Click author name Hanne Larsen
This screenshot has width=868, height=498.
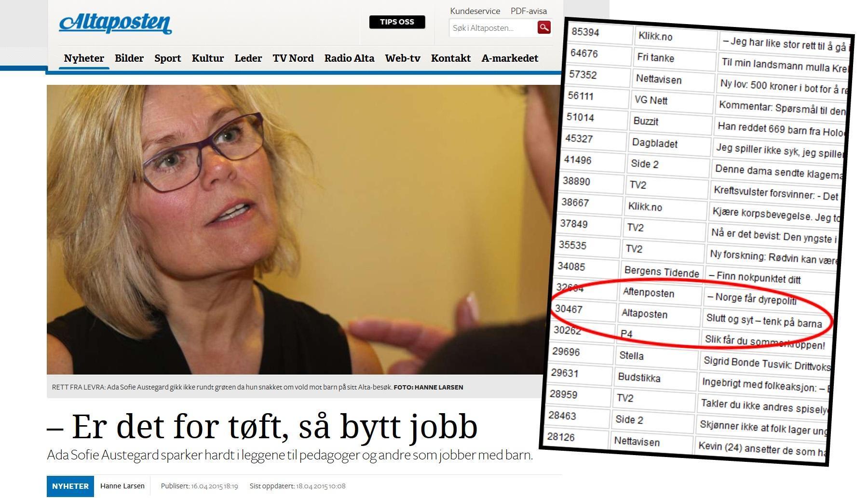point(122,486)
